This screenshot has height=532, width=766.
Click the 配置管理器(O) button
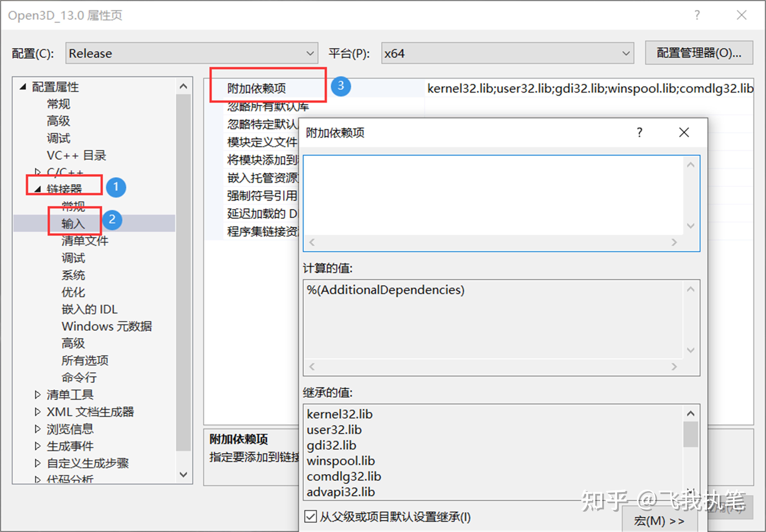[x=699, y=53]
